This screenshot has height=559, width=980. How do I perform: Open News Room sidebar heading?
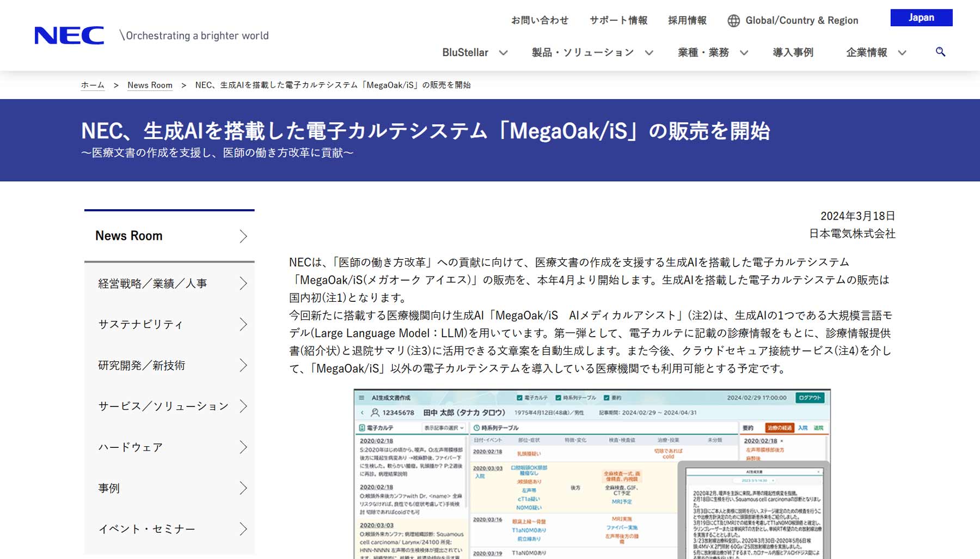point(129,235)
